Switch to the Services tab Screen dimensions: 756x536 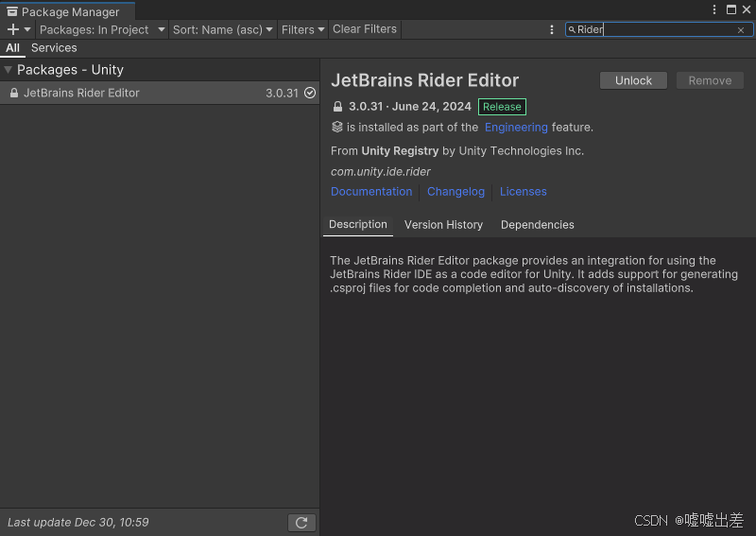[x=54, y=48]
